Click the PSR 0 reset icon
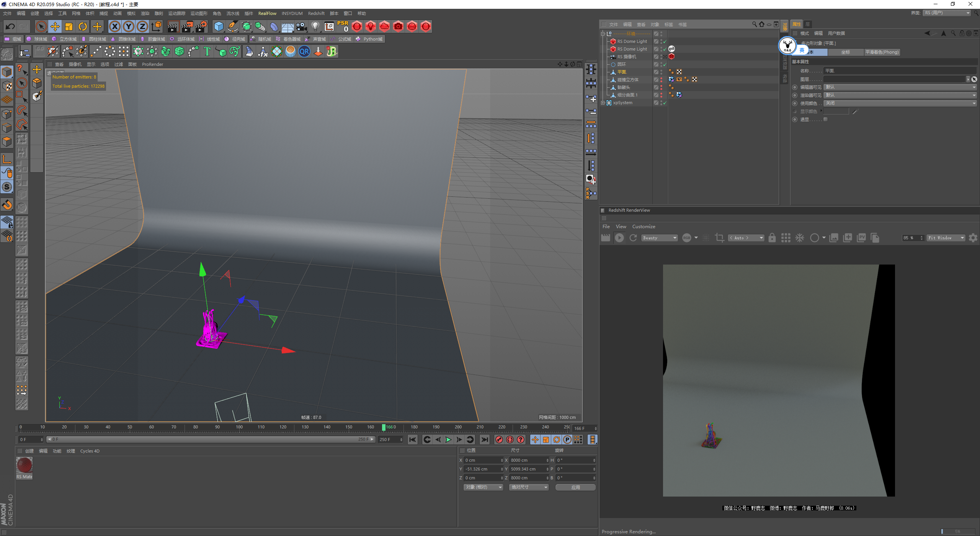This screenshot has height=536, width=980. [x=343, y=26]
